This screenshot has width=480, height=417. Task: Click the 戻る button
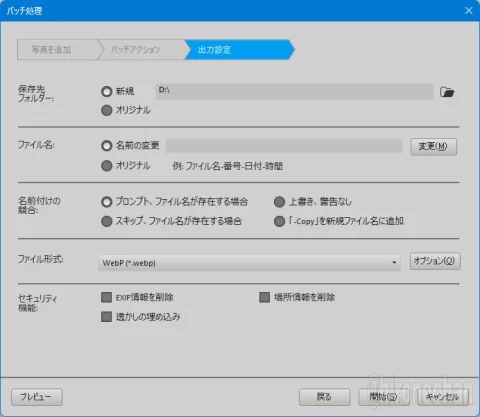pyautogui.click(x=324, y=397)
